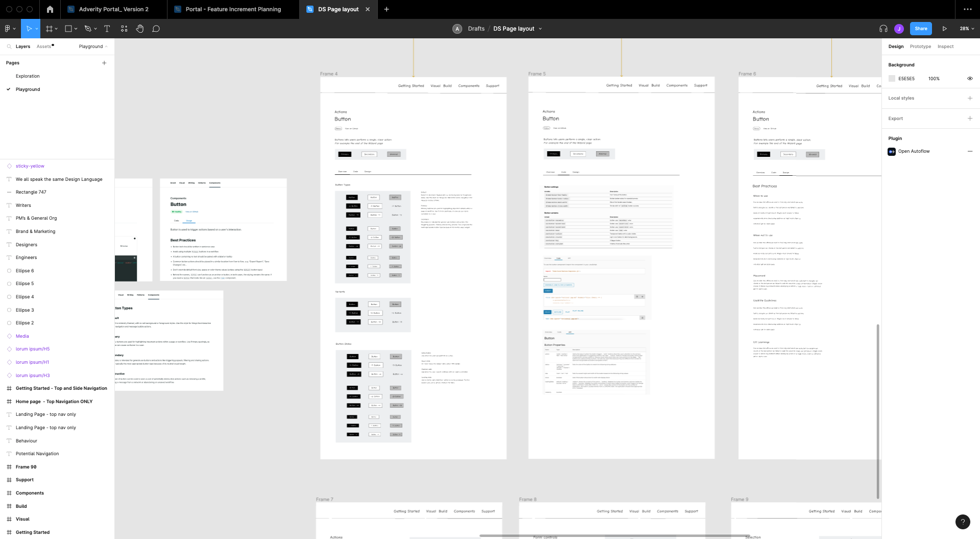The width and height of the screenshot is (980, 539).
Task: Switch to the Assets tab
Action: click(x=44, y=46)
